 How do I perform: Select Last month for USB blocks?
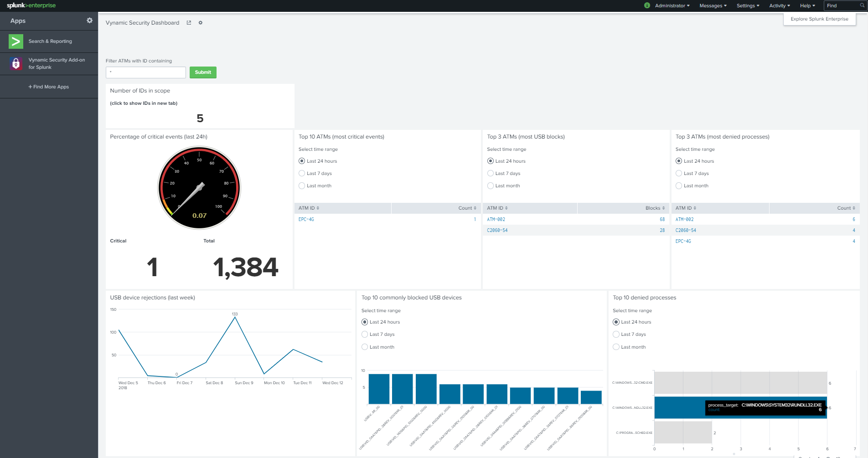click(491, 185)
